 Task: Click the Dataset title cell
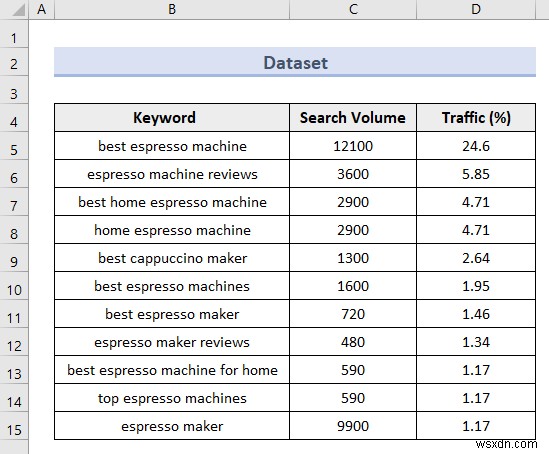point(295,62)
